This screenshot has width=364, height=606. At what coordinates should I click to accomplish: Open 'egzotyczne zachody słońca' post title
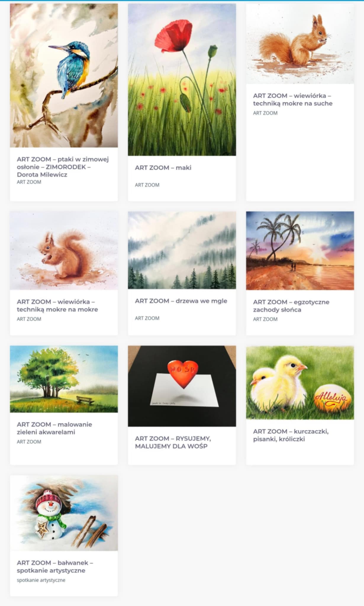pos(291,306)
